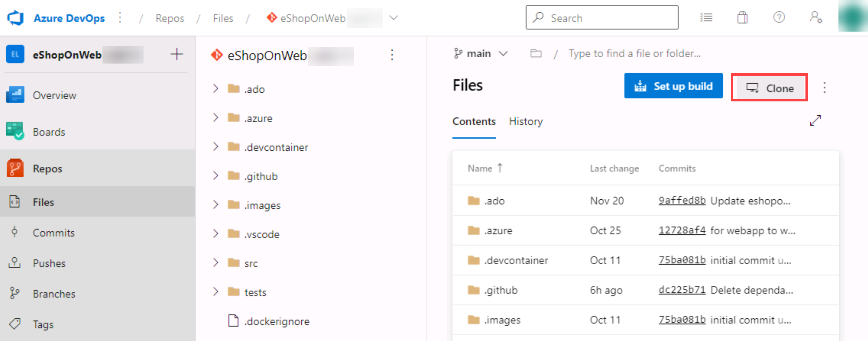Open commit dc225b71 link
Viewport: 868px width, 341px height.
[x=682, y=290]
